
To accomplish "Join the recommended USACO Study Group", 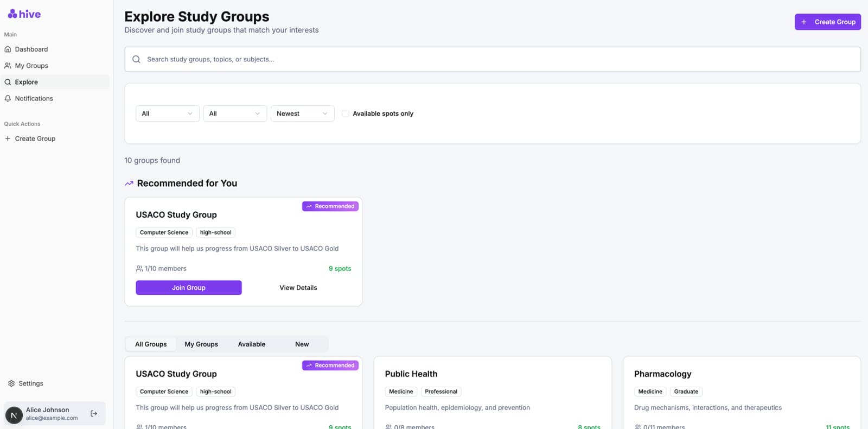I will [189, 288].
